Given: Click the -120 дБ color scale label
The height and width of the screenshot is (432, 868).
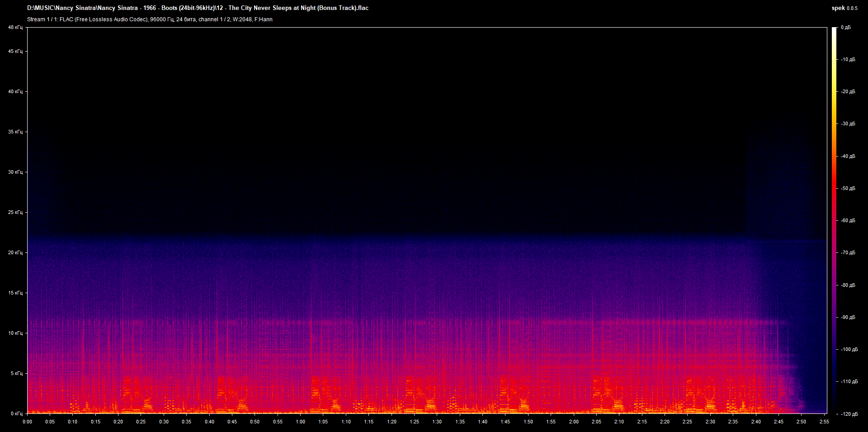Looking at the screenshot, I should click(849, 414).
